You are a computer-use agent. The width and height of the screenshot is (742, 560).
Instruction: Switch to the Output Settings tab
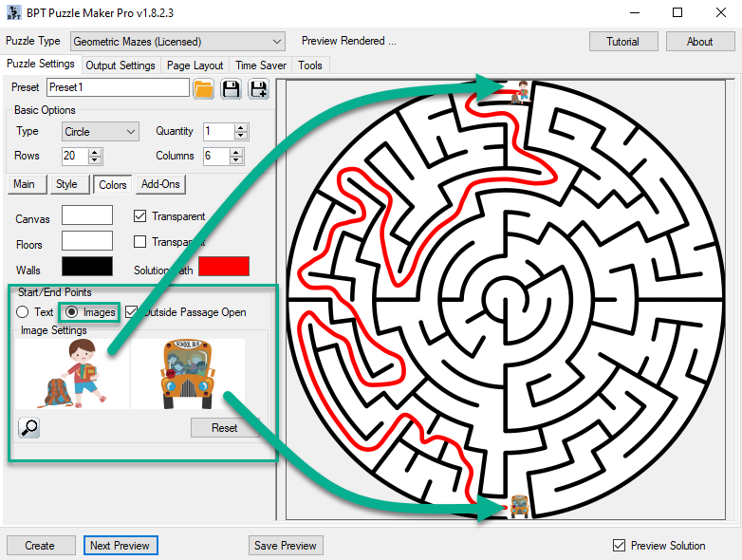point(121,65)
